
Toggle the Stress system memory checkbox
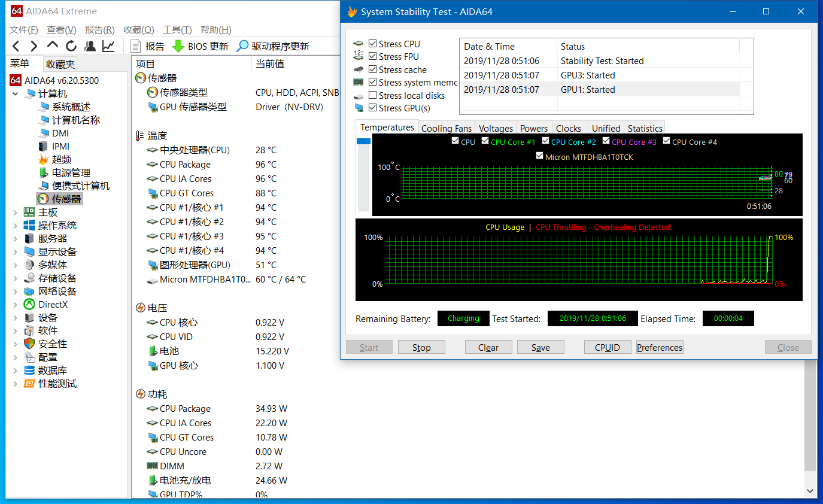pyautogui.click(x=373, y=82)
